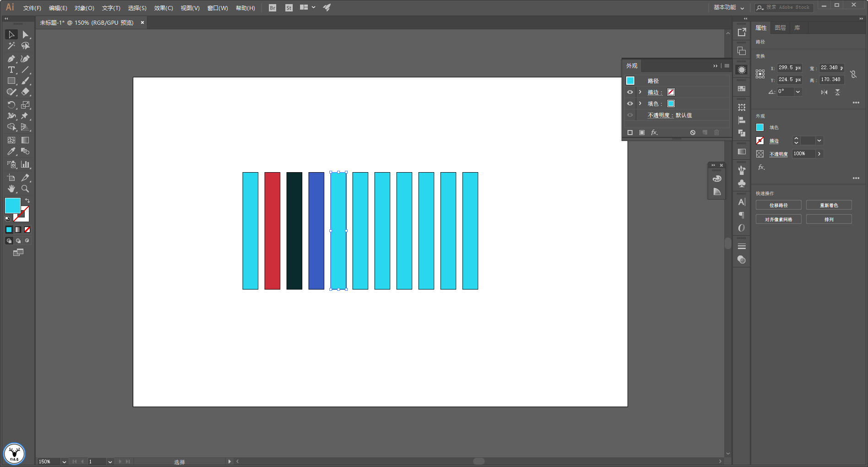Set None fill mode button
The height and width of the screenshot is (467, 868).
pos(27,229)
